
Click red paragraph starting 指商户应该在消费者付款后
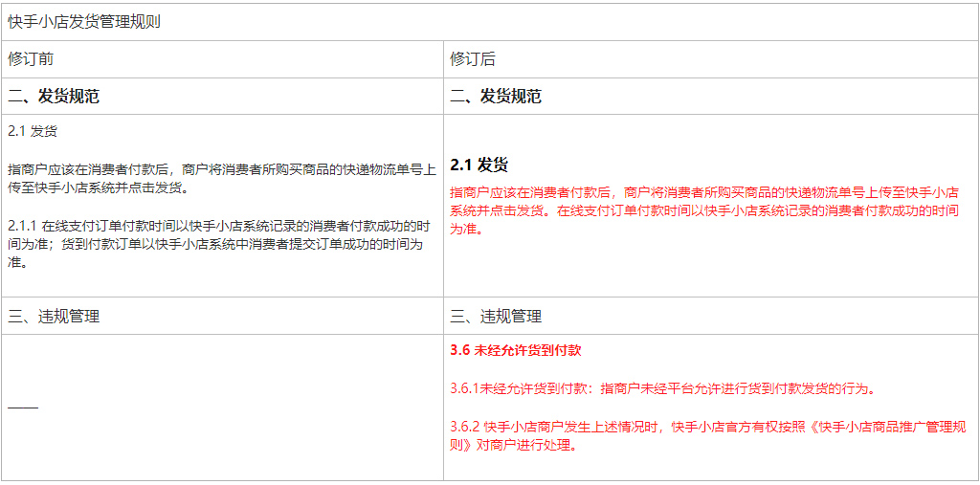(x=704, y=210)
